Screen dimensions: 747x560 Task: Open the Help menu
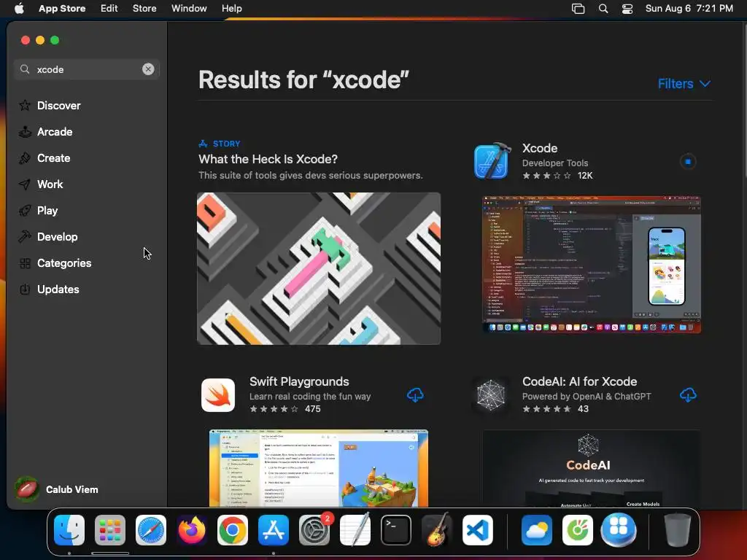point(231,9)
